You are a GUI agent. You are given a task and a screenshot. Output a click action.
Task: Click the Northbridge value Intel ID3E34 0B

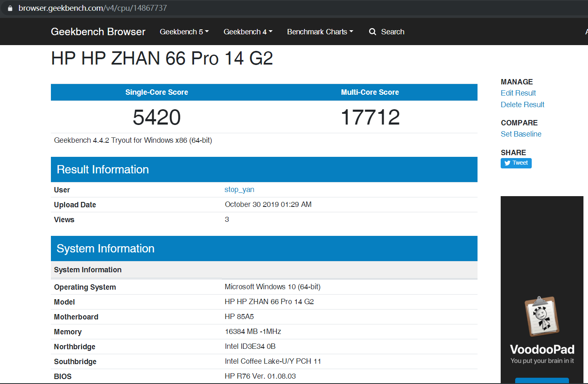[250, 346]
